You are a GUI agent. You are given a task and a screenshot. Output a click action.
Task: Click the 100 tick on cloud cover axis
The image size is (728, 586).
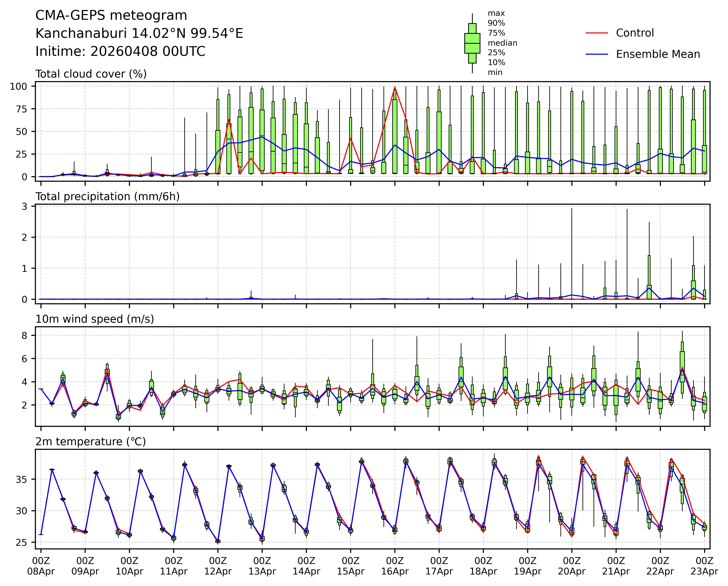click(18, 86)
